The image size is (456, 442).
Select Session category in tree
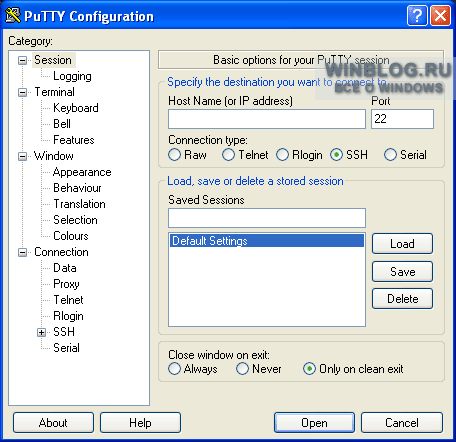click(53, 60)
